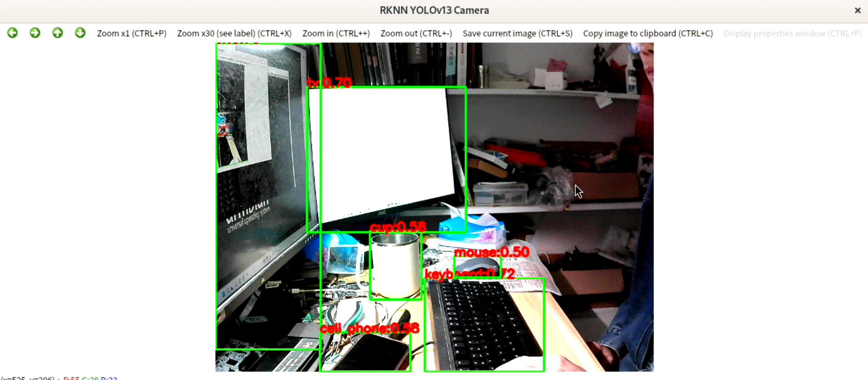The width and height of the screenshot is (868, 380).
Task: Click the pixel coordinate status bar readout
Action: pyautogui.click(x=59, y=378)
